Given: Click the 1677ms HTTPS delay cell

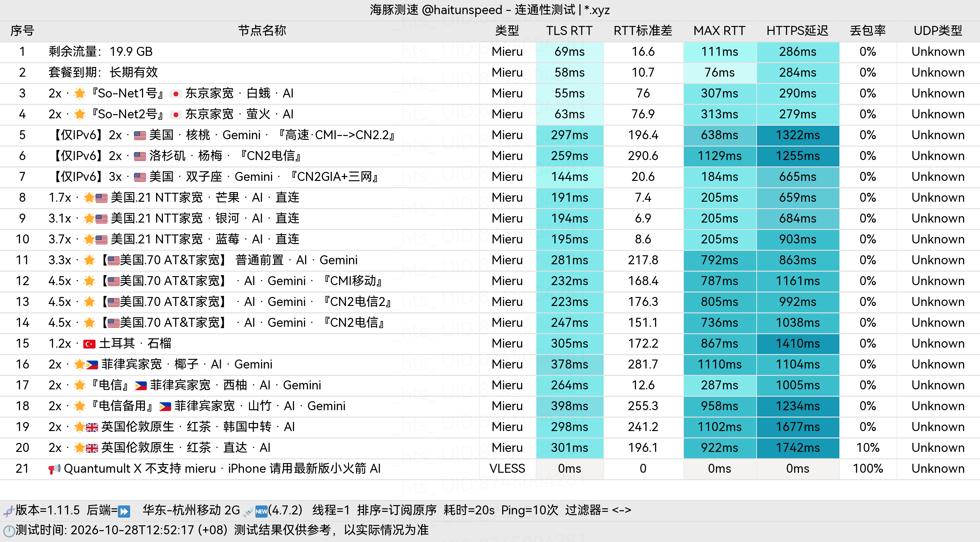Looking at the screenshot, I should [798, 427].
